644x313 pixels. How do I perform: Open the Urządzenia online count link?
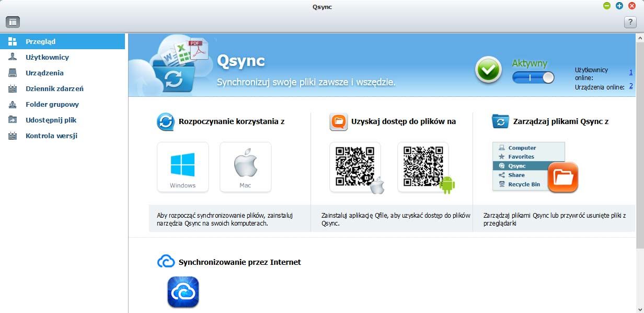[x=631, y=86]
